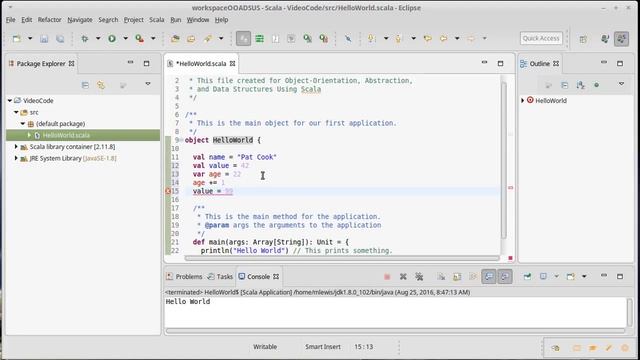Toggle Sort alphabetically in Outline

pos(580,85)
